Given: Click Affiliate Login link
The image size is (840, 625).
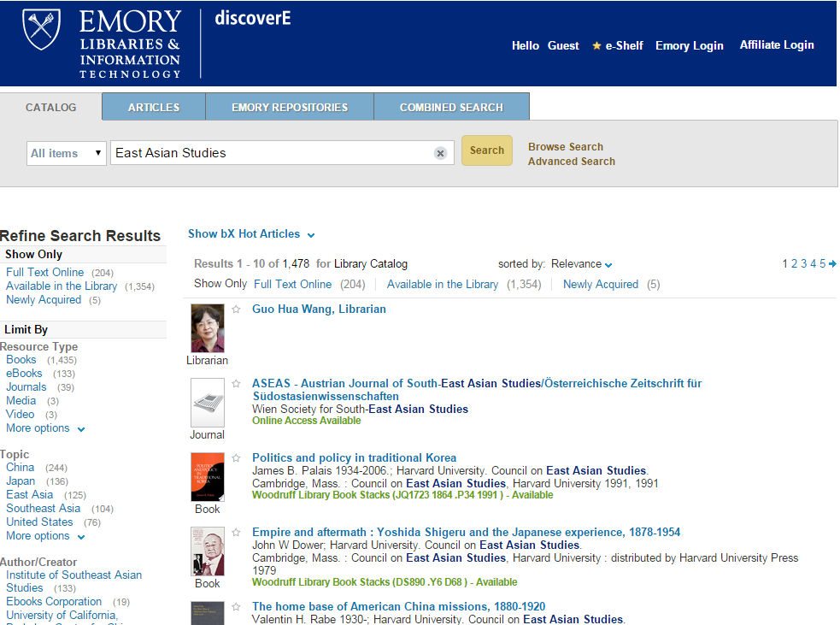Looking at the screenshot, I should pyautogui.click(x=776, y=45).
